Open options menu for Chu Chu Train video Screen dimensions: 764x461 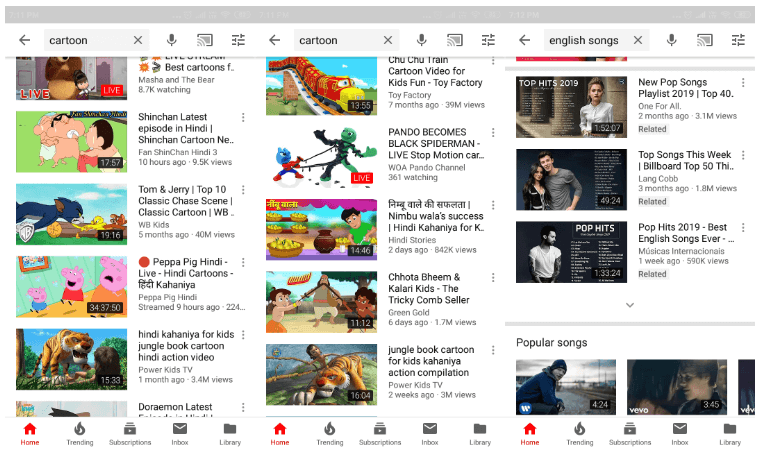(493, 60)
